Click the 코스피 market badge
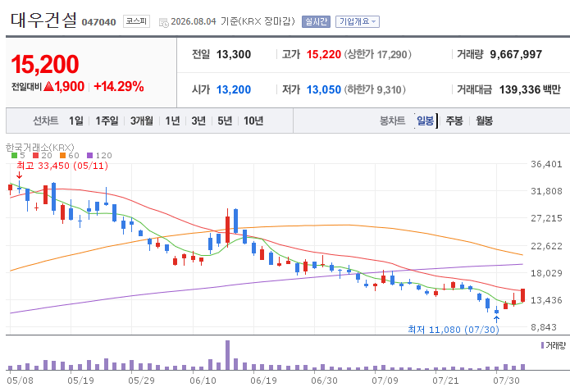Image resolution: width=570 pixels, height=392 pixels. 136,21
